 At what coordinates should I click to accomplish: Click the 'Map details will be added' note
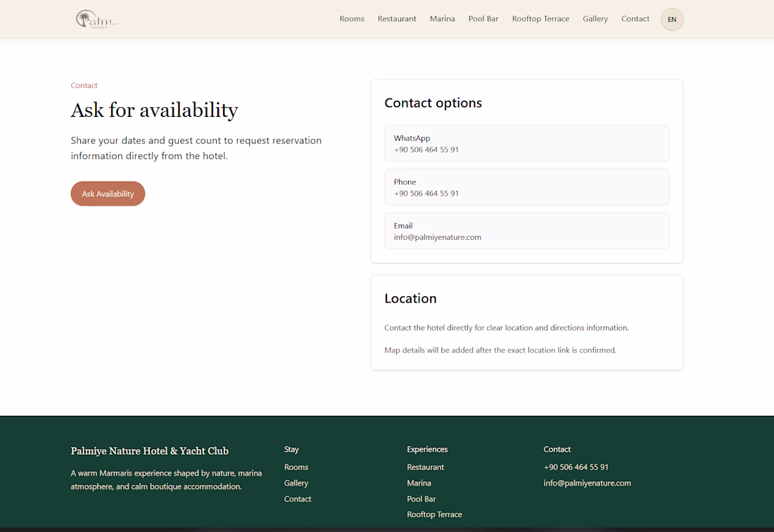[x=500, y=350]
